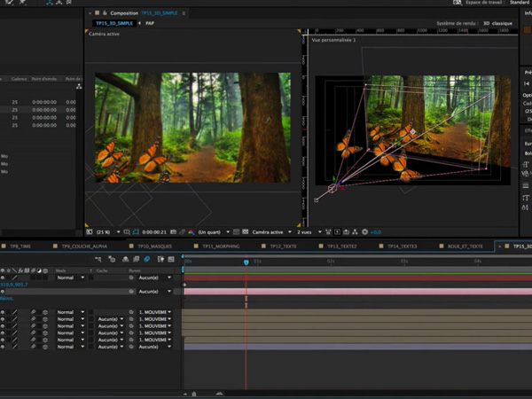Switch to ROUE_ET_TEXTE timeline tab
Viewport: 532px width, 399px height.
465,246
